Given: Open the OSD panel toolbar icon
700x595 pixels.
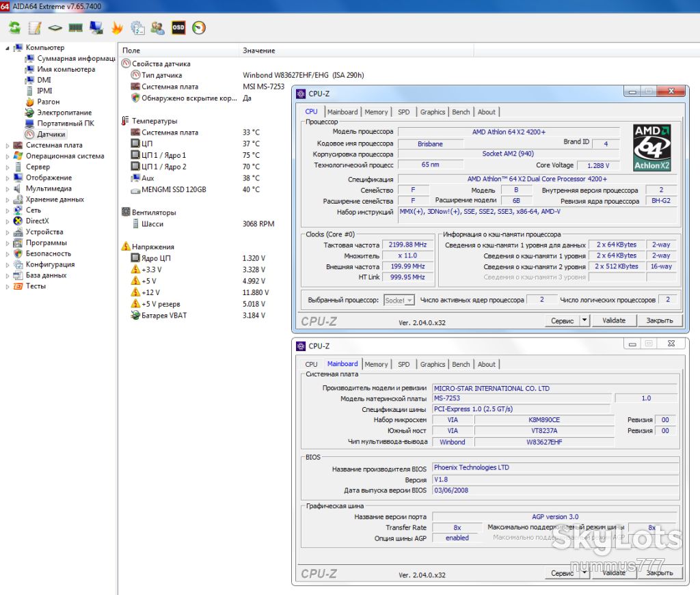Looking at the screenshot, I should [178, 27].
